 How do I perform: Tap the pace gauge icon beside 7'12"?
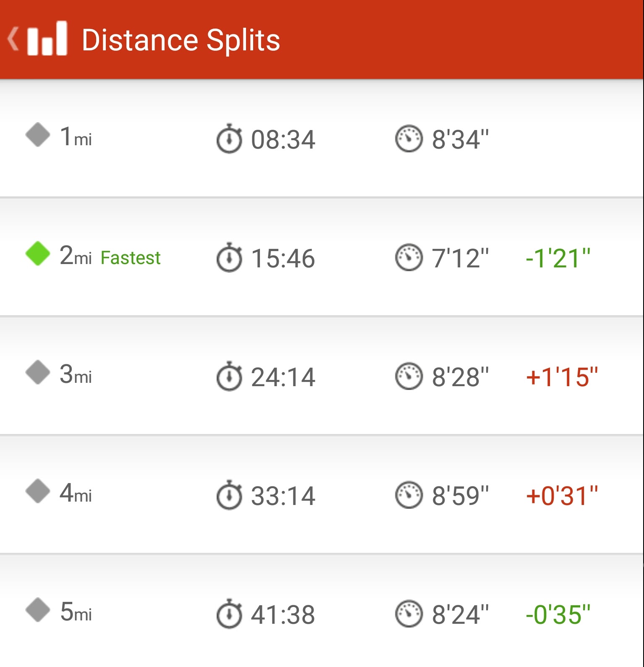(x=408, y=257)
